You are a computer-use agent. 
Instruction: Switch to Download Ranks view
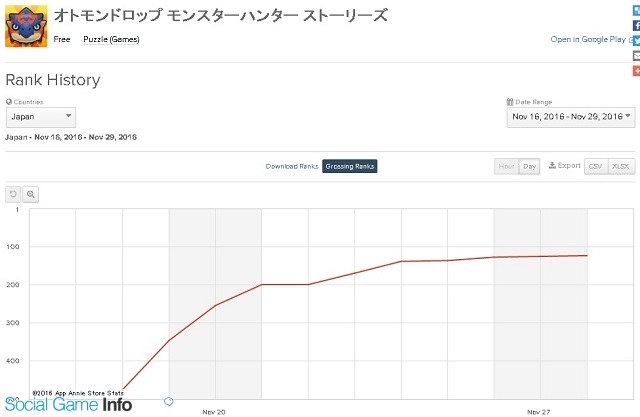292,166
